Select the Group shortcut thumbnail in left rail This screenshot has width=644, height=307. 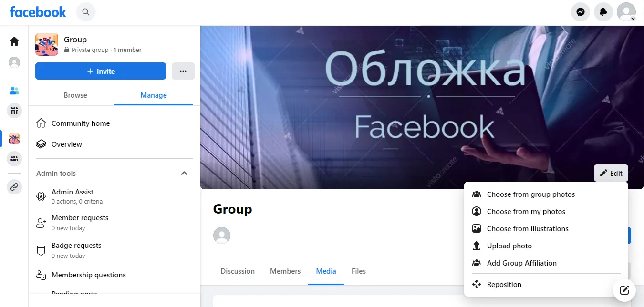pos(14,139)
